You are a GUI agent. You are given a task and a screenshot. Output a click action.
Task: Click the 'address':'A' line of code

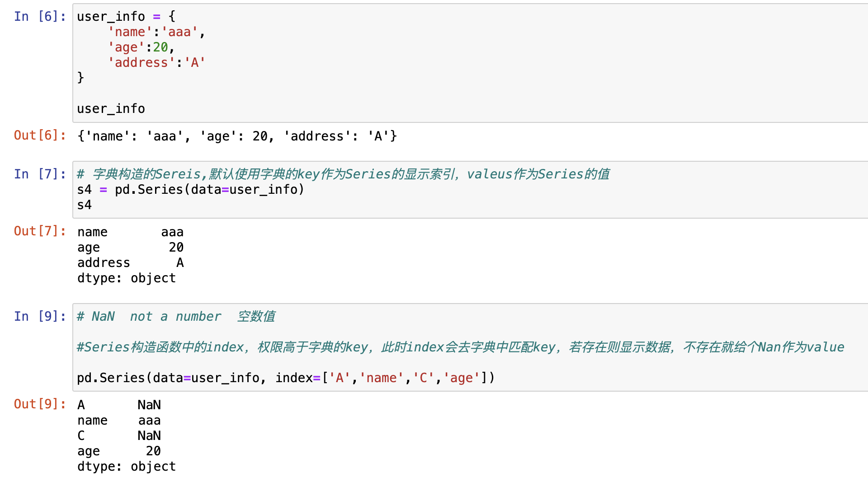pos(156,63)
